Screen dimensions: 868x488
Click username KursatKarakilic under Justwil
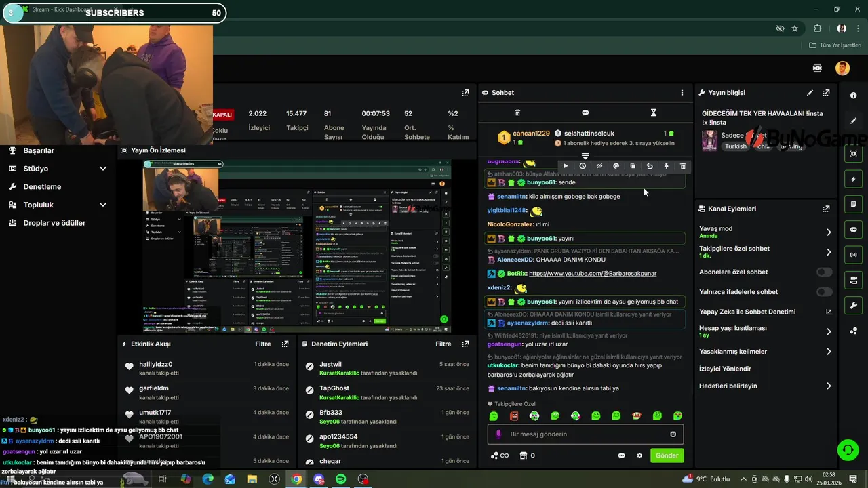point(339,373)
